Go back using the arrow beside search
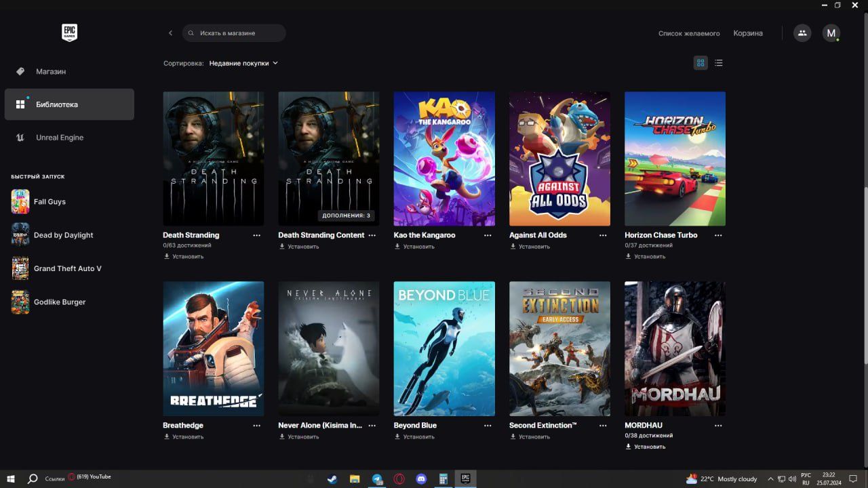This screenshot has width=868, height=488. click(x=170, y=33)
